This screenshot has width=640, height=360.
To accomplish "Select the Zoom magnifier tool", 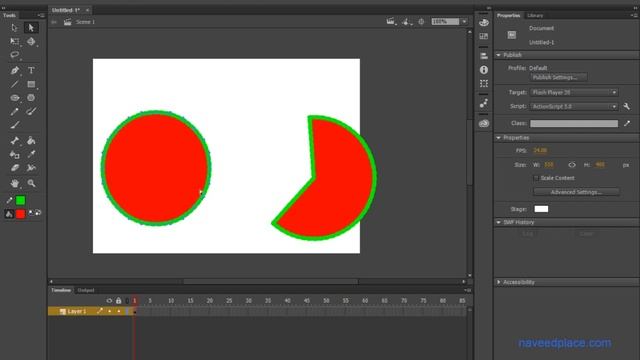I will (x=31, y=183).
